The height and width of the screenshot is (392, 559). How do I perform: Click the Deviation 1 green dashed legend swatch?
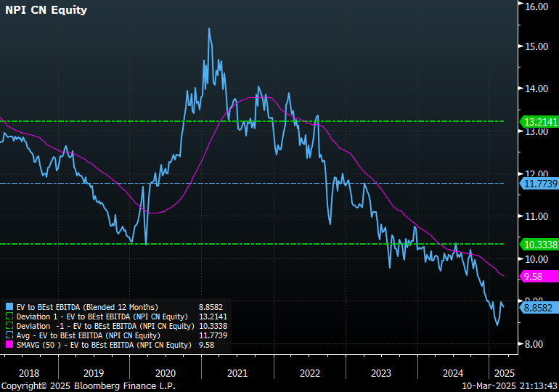(9, 317)
